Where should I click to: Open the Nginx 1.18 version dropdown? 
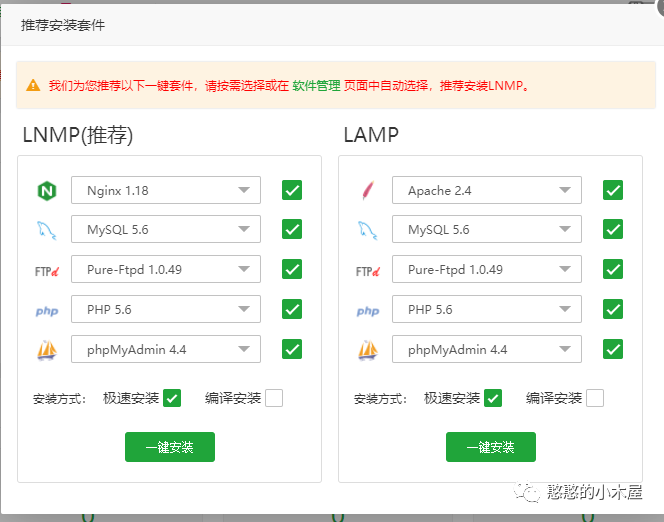click(166, 190)
